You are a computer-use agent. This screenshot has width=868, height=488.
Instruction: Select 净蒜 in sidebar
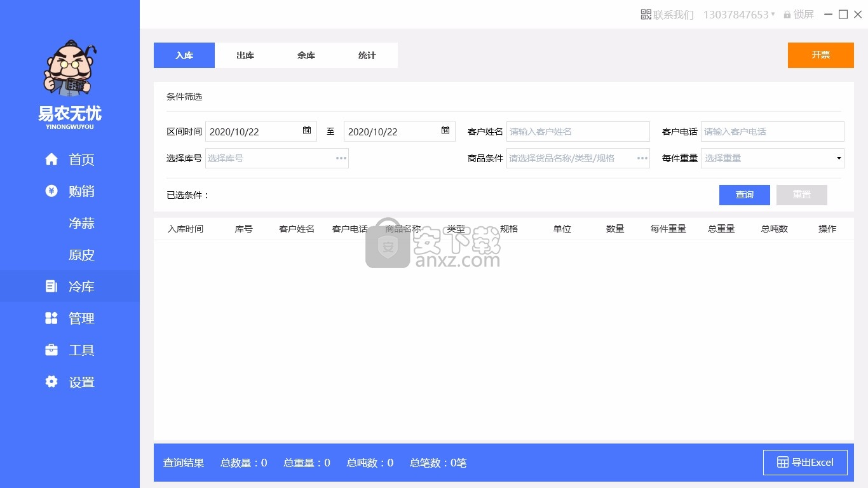81,223
